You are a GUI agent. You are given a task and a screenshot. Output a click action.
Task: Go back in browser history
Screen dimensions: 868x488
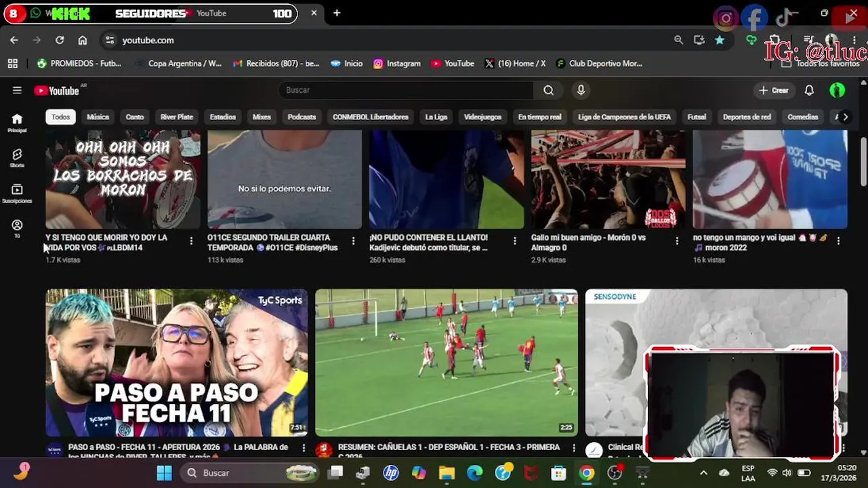click(x=14, y=40)
